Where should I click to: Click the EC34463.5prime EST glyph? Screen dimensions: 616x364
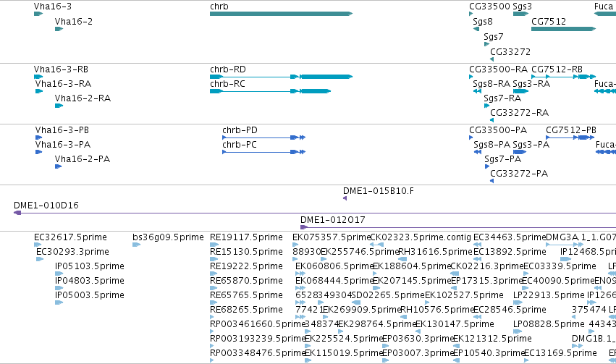tap(477, 245)
